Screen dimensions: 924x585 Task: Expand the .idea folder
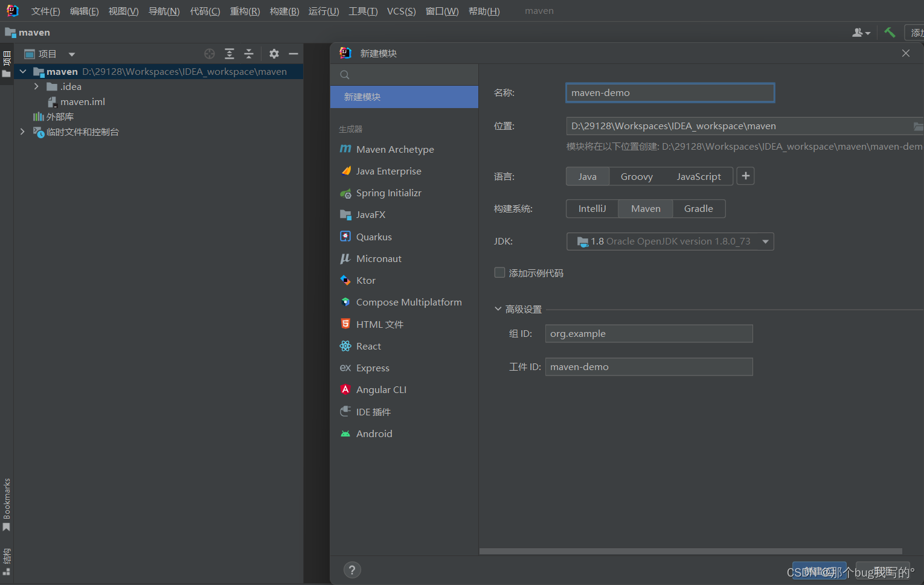36,86
